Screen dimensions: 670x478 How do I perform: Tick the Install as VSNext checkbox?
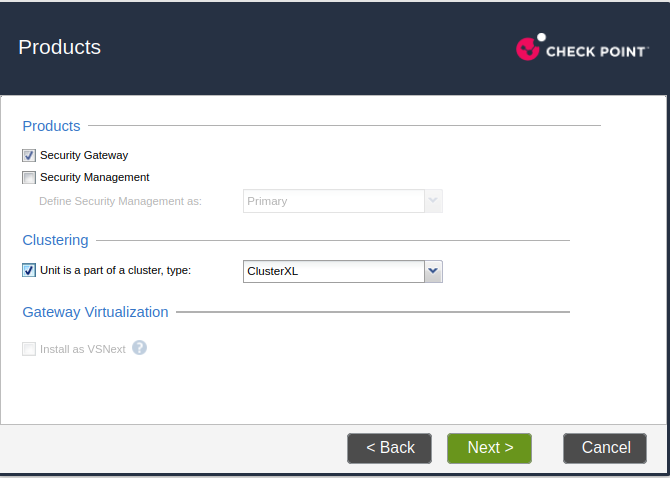click(x=29, y=349)
